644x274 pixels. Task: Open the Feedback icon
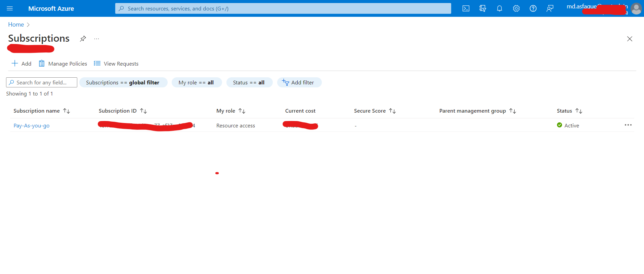550,8
